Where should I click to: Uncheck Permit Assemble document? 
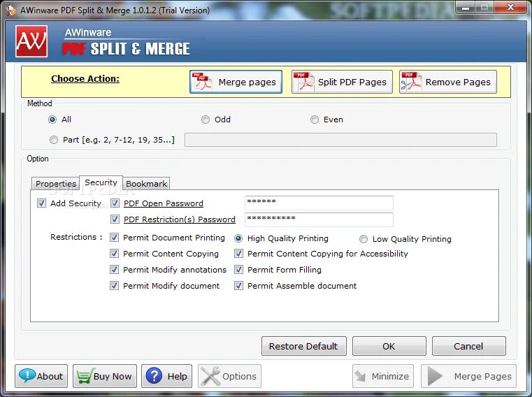(239, 286)
